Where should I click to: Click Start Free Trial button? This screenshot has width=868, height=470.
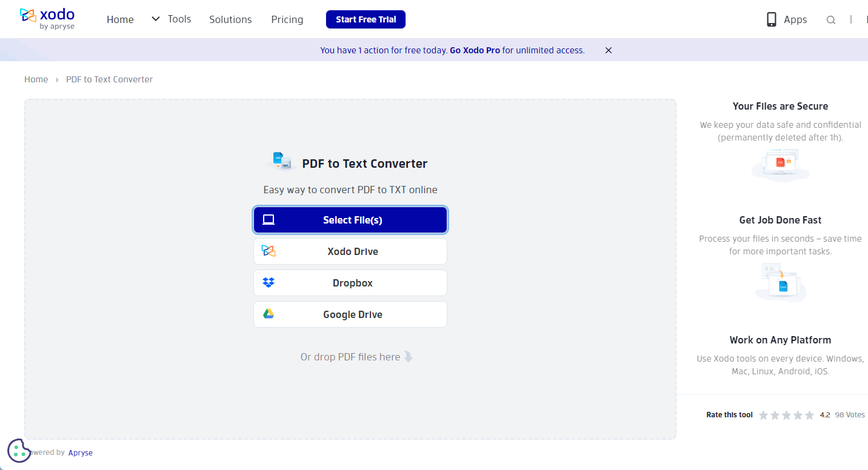point(366,19)
